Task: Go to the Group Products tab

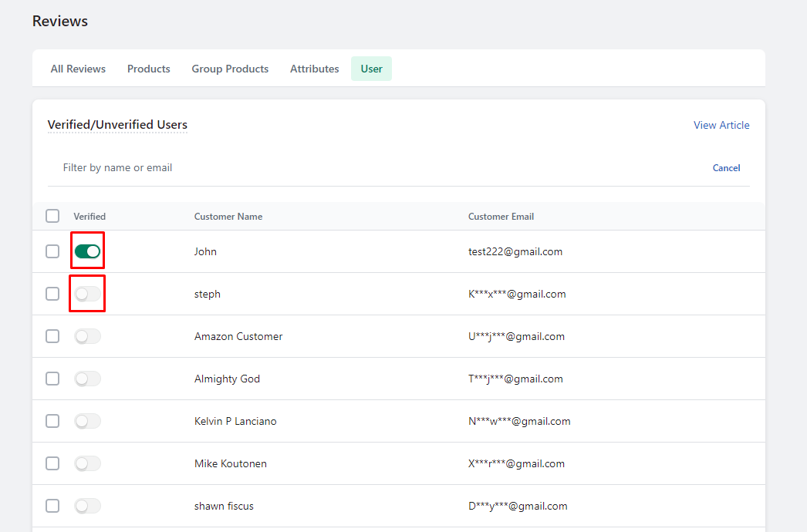Action: pyautogui.click(x=230, y=69)
